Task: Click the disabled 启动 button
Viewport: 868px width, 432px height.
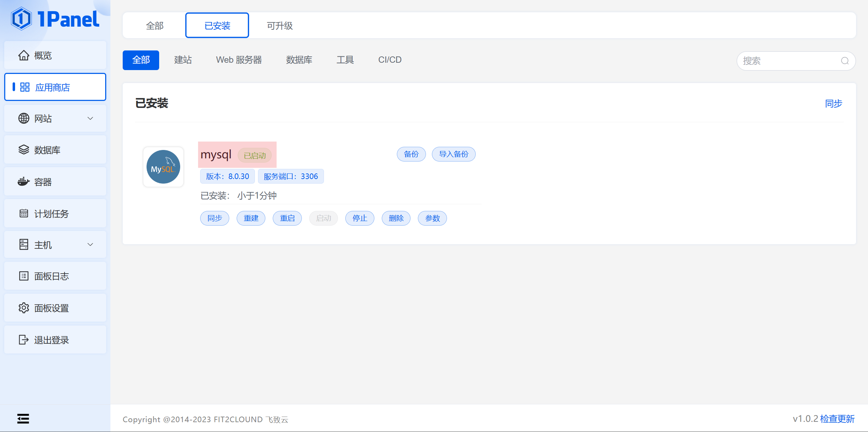Action: click(x=324, y=218)
